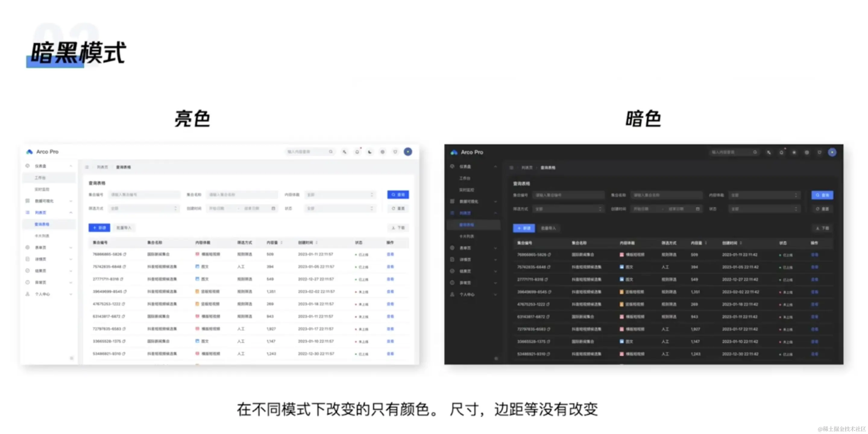Click 集合编号 input field in light form
Screen dimensions: 868x434
144,195
